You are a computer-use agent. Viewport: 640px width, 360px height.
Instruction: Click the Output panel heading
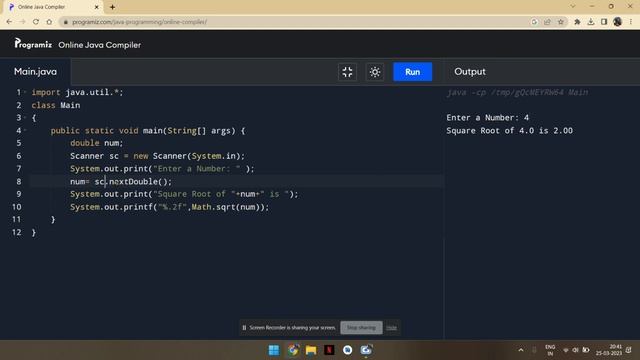point(470,71)
